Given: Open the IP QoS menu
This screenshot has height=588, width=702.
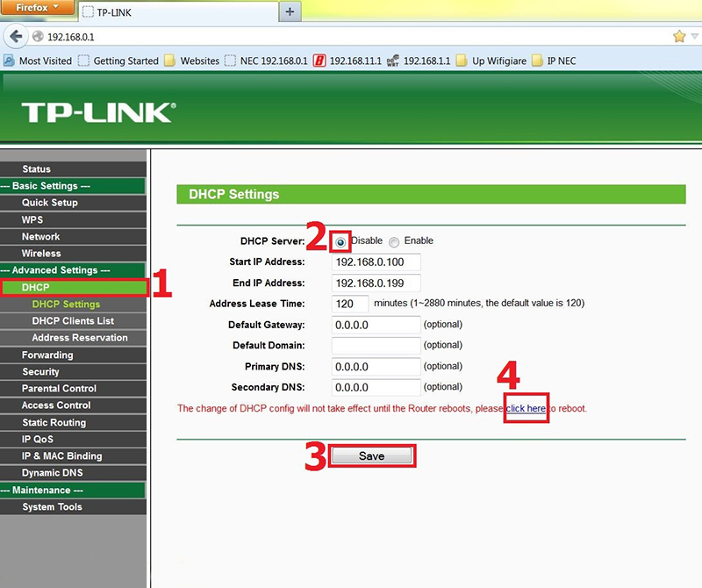Looking at the screenshot, I should [73, 440].
